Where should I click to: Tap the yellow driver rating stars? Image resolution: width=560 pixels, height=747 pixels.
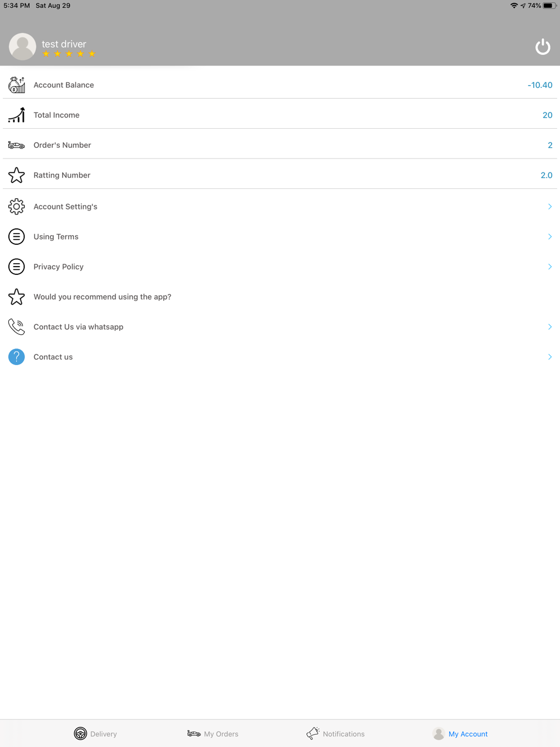tap(69, 54)
